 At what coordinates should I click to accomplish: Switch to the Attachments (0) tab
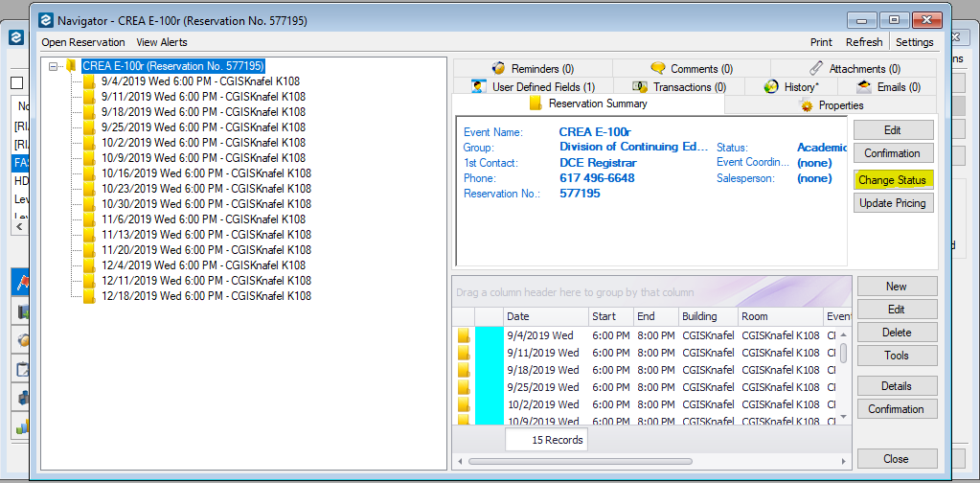855,69
